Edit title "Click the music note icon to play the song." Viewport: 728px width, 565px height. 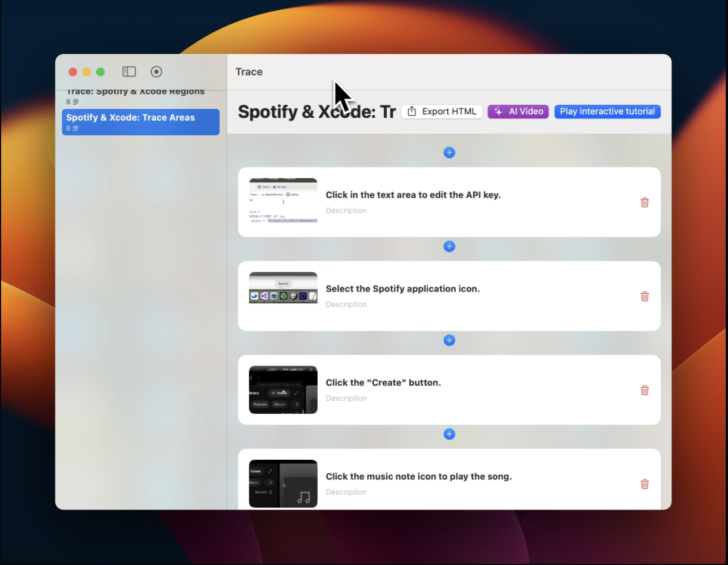[419, 477]
